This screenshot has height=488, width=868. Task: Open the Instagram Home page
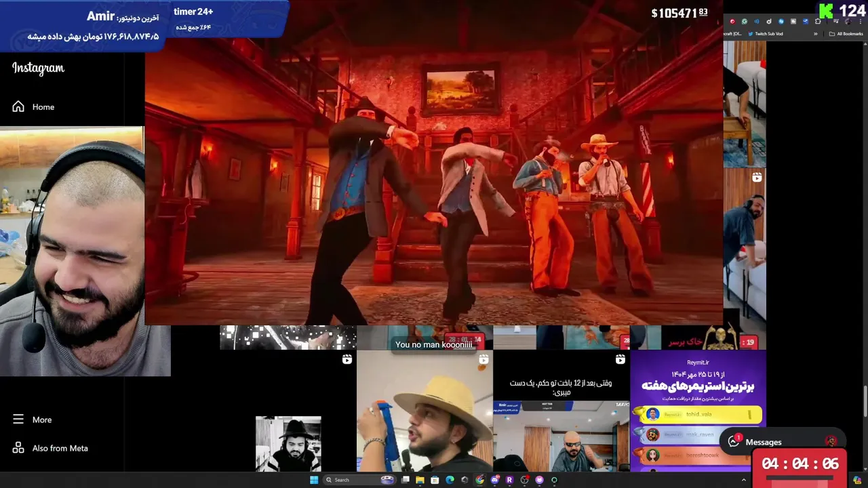pos(33,106)
